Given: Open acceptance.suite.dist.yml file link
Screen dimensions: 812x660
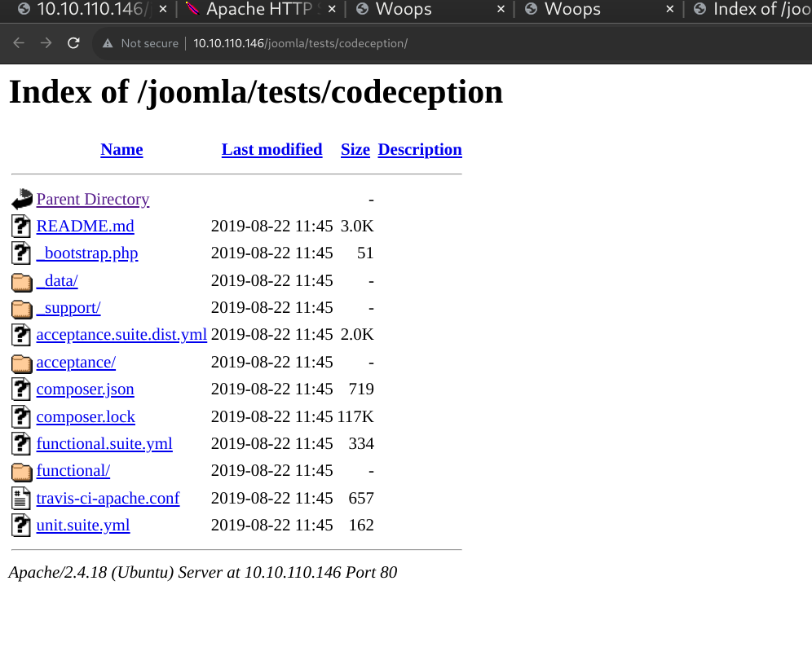Looking at the screenshot, I should (x=121, y=335).
